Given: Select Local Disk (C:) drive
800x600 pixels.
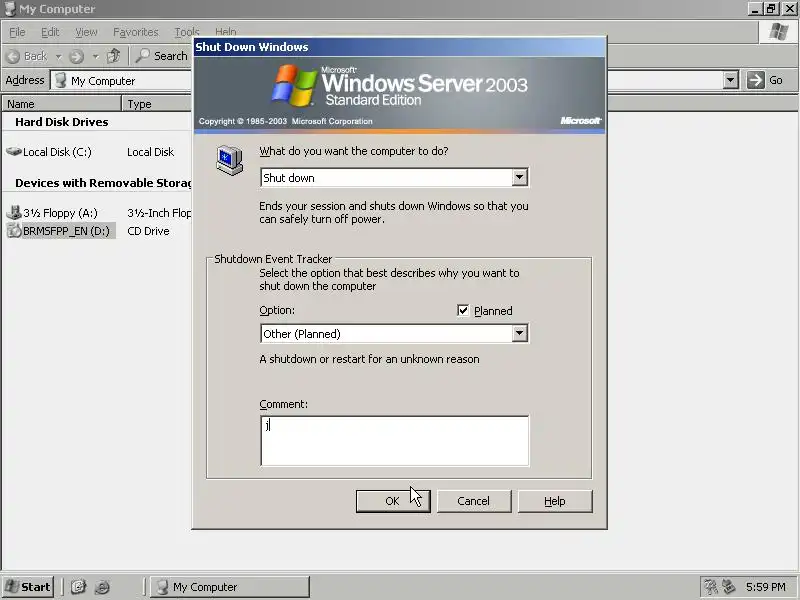Looking at the screenshot, I should pyautogui.click(x=49, y=152).
